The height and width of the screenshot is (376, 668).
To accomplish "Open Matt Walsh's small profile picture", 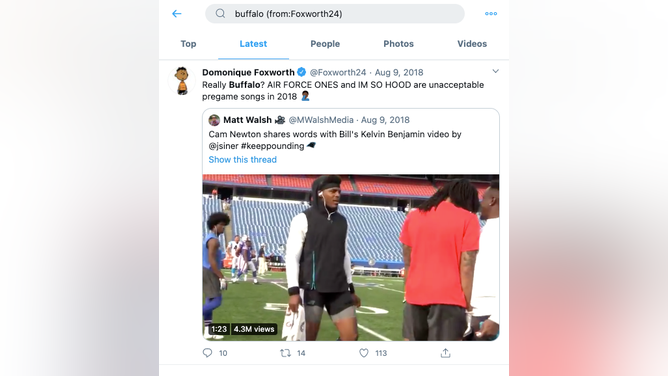I will pos(214,120).
